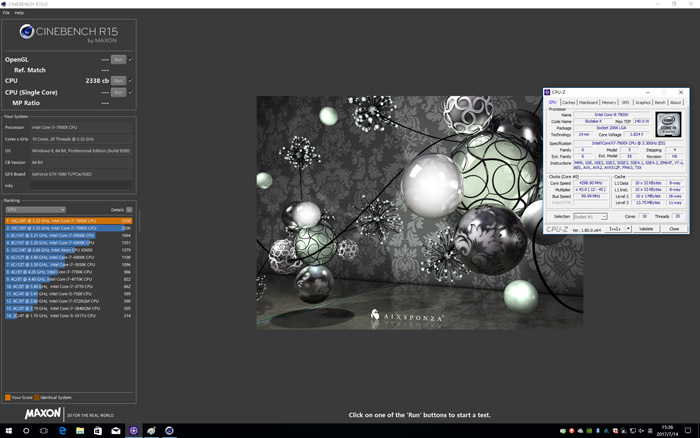Screen dimensions: 700x438
Task: Switch to the CPU-Z Memory tab
Action: pos(608,103)
